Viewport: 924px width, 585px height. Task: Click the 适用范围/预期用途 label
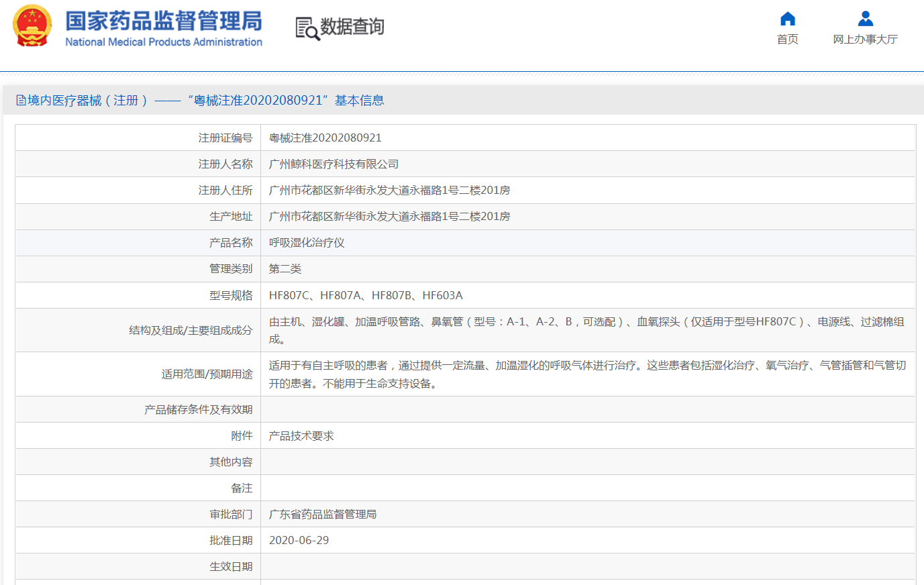(x=207, y=374)
